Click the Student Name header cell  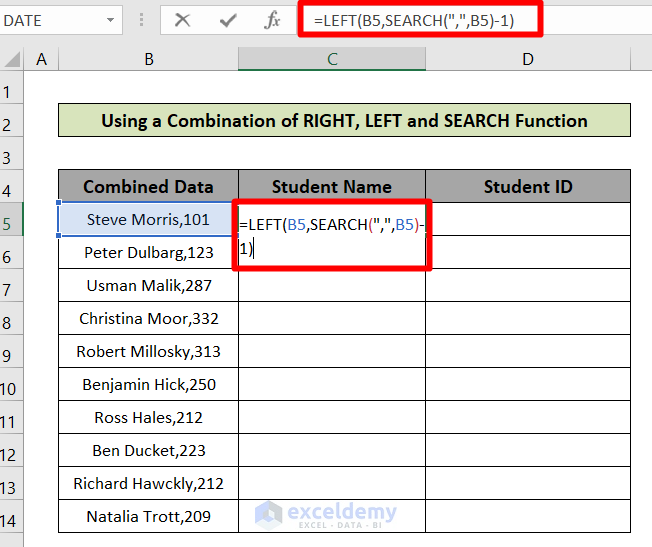[332, 186]
